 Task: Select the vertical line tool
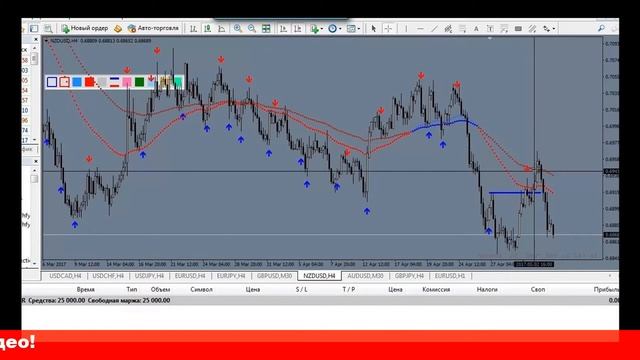pos(406,29)
